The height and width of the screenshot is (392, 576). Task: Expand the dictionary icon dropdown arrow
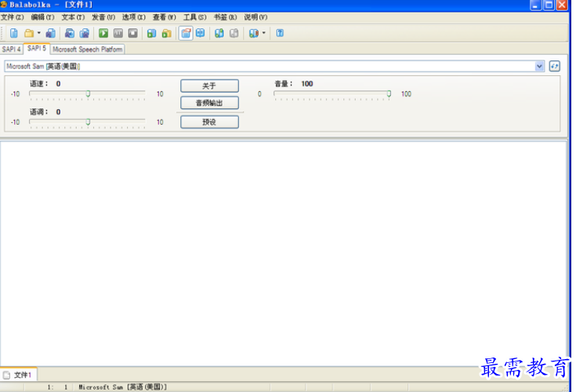point(264,34)
